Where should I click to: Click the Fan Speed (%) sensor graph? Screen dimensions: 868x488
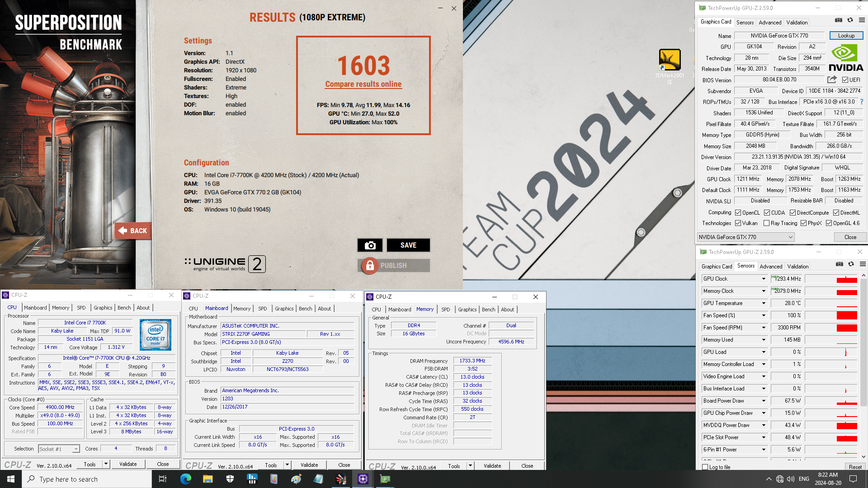(831, 315)
